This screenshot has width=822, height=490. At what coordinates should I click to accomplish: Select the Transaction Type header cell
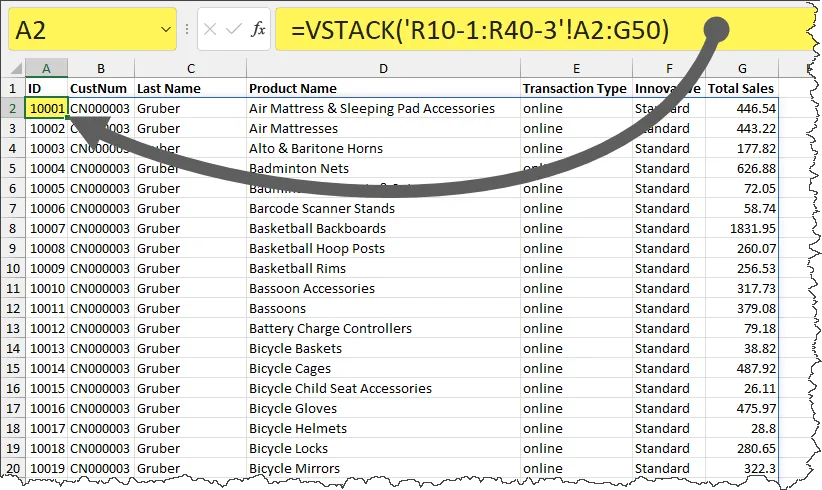(576, 88)
